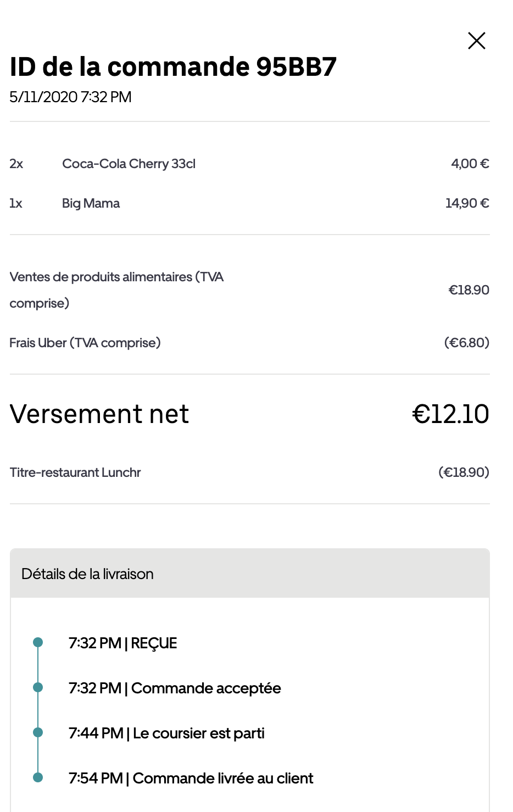Click the Commande livrée au client dot
Image resolution: width=513 pixels, height=812 pixels.
pos(38,777)
